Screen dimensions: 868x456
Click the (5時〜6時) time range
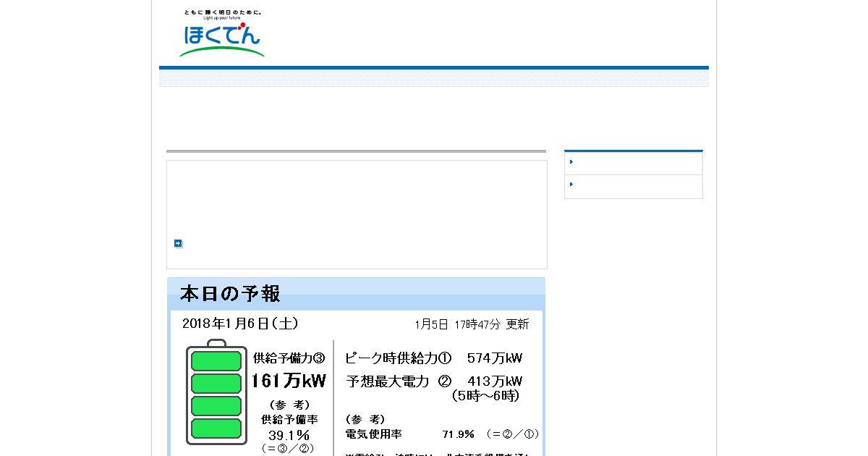click(x=485, y=396)
